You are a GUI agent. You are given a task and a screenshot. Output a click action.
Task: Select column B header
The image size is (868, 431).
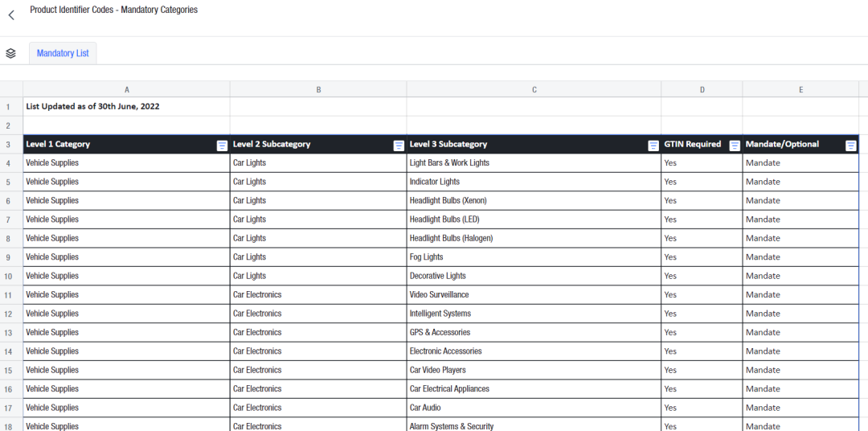tap(318, 89)
